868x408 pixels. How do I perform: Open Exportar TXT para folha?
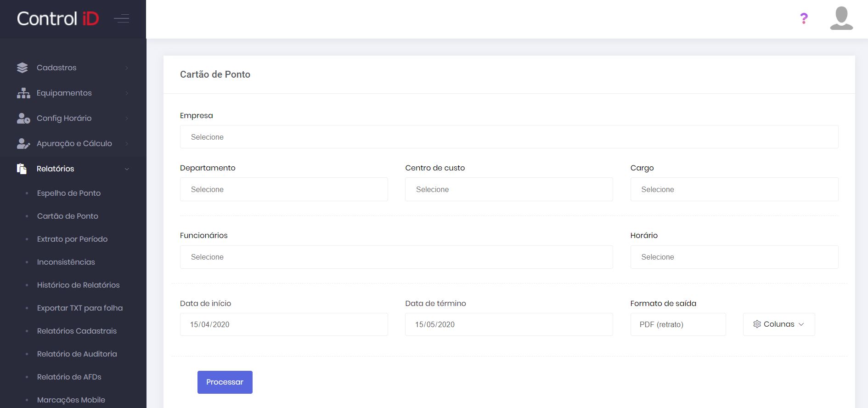point(80,308)
